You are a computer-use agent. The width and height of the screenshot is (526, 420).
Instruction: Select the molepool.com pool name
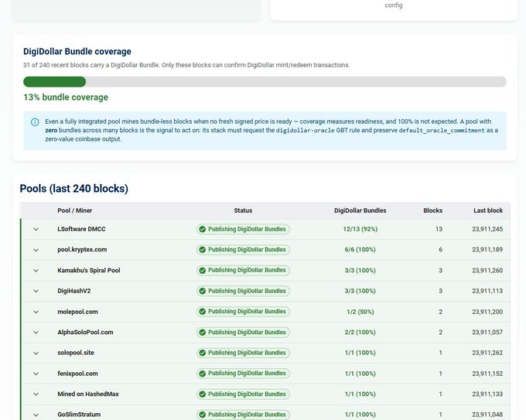[x=78, y=312]
